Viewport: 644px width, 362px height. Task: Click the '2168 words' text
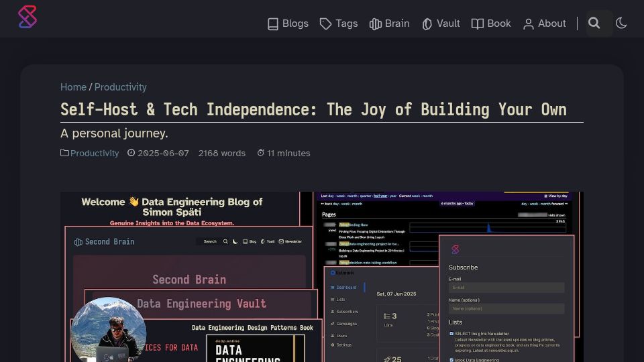pos(222,153)
